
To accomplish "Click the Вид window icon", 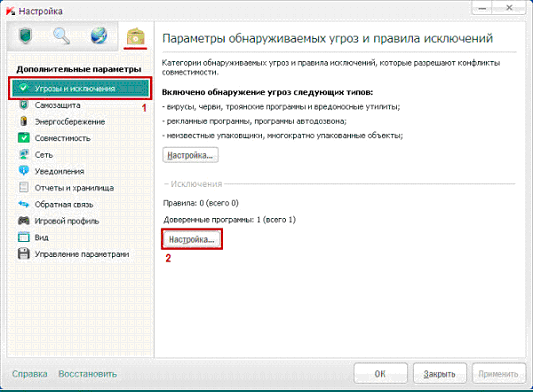I will pos(23,237).
